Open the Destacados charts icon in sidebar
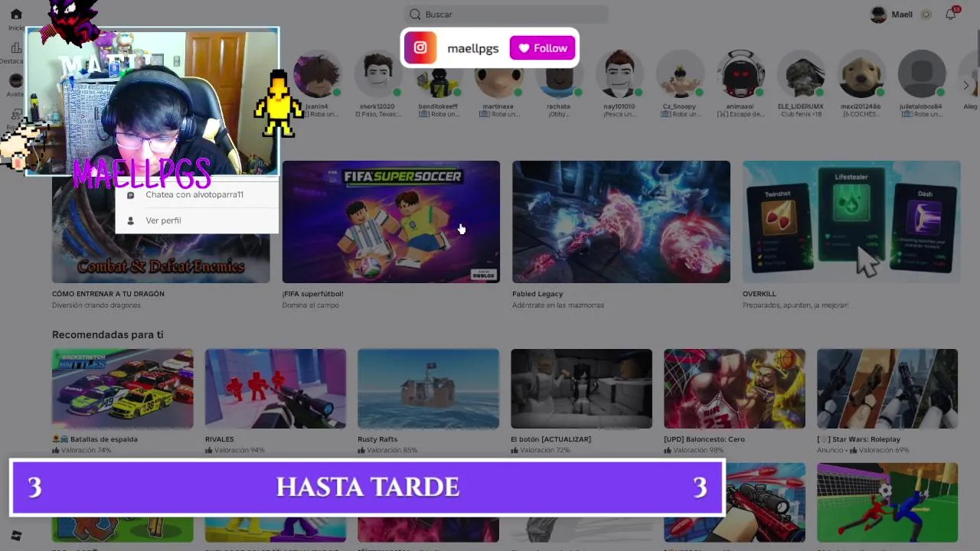The height and width of the screenshot is (551, 980). click(16, 47)
